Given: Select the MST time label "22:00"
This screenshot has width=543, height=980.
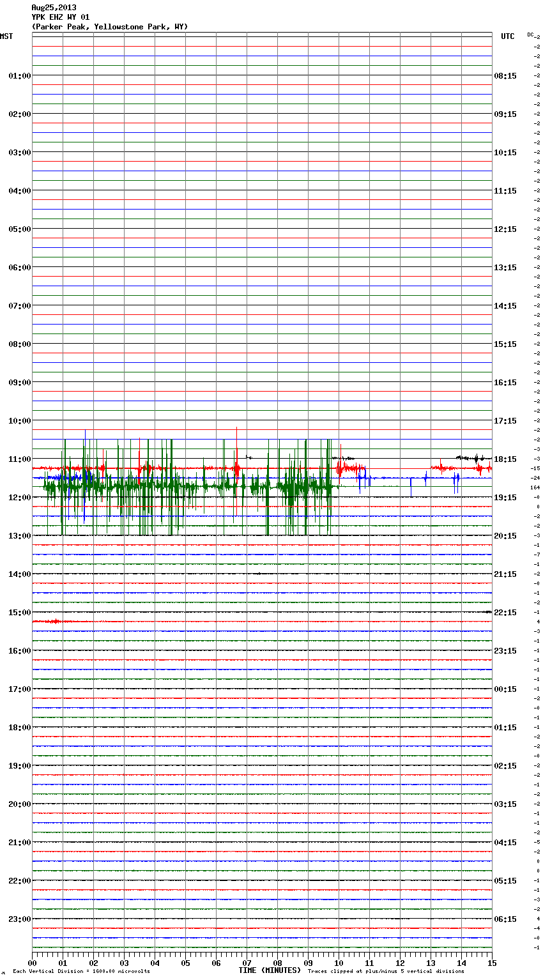Looking at the screenshot, I should pyautogui.click(x=20, y=881).
